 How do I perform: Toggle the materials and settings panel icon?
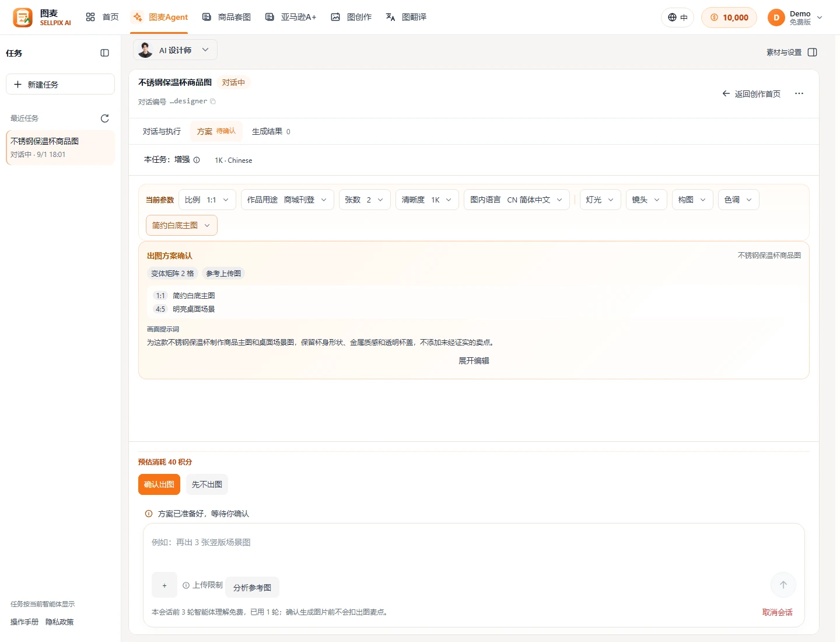813,53
